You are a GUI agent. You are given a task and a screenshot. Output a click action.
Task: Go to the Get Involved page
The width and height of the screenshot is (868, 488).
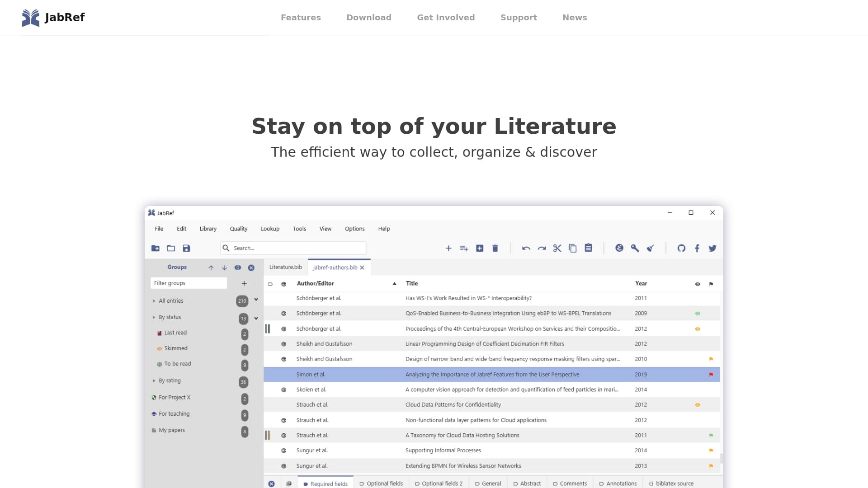coord(446,18)
